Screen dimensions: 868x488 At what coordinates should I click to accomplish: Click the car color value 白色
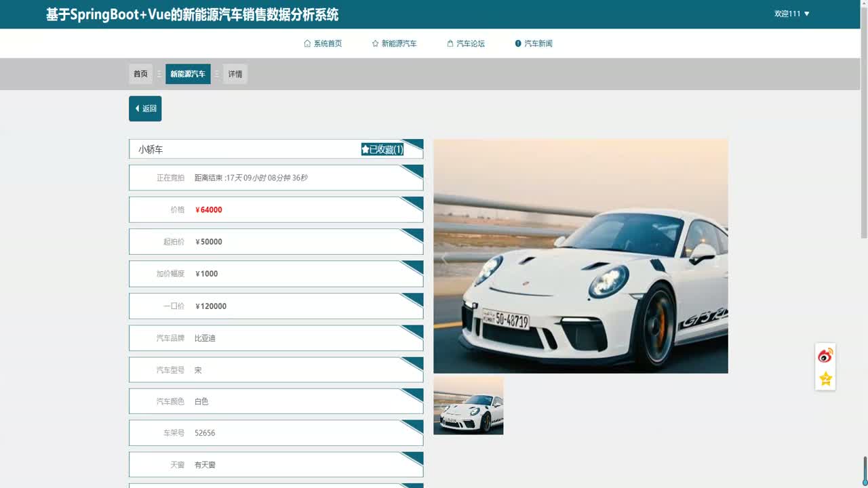[x=201, y=401]
